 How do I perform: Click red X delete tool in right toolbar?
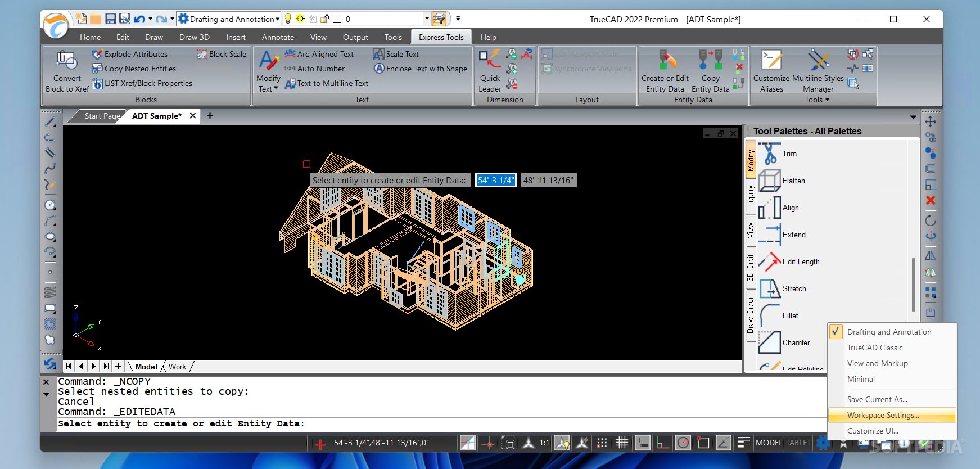click(931, 200)
